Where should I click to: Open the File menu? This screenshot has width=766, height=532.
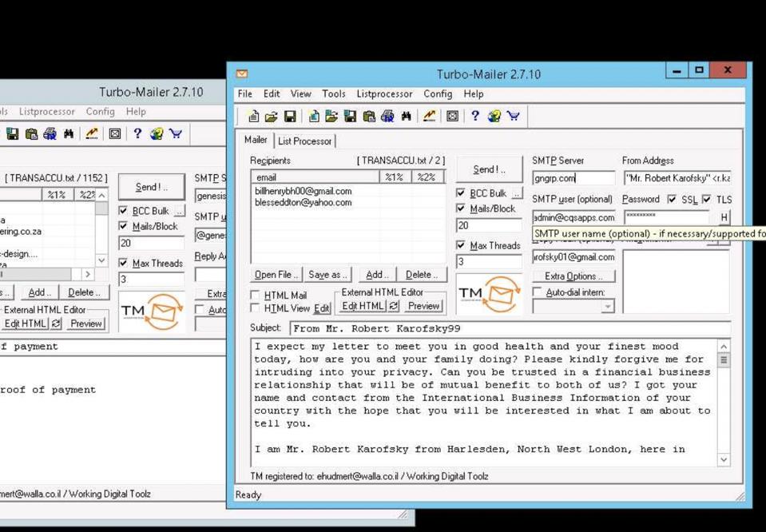click(x=244, y=93)
